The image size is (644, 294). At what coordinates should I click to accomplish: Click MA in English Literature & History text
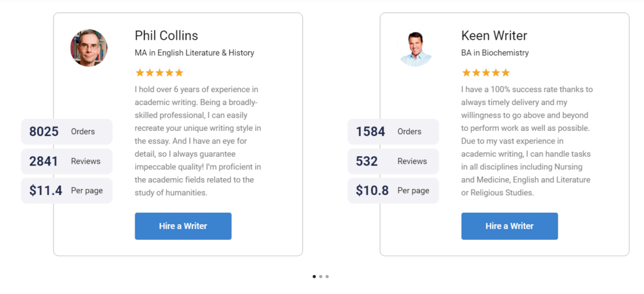194,53
